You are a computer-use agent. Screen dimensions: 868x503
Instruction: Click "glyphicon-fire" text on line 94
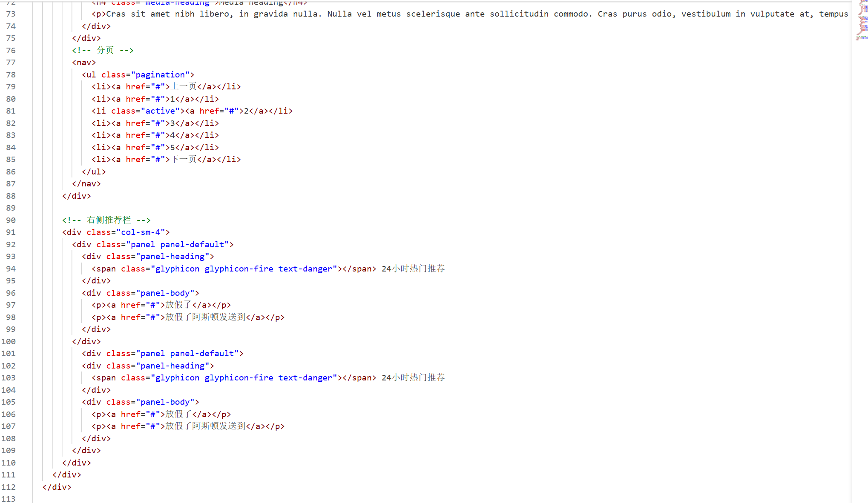click(239, 269)
